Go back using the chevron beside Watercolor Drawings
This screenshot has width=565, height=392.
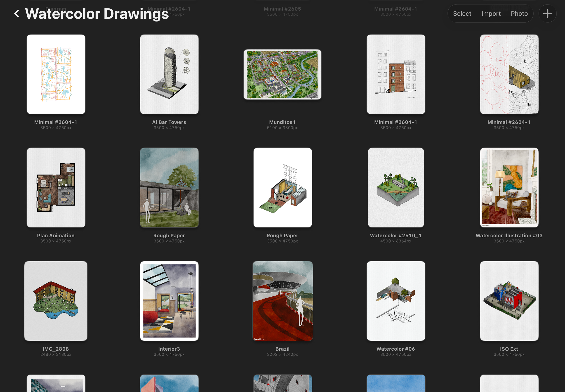(x=17, y=14)
